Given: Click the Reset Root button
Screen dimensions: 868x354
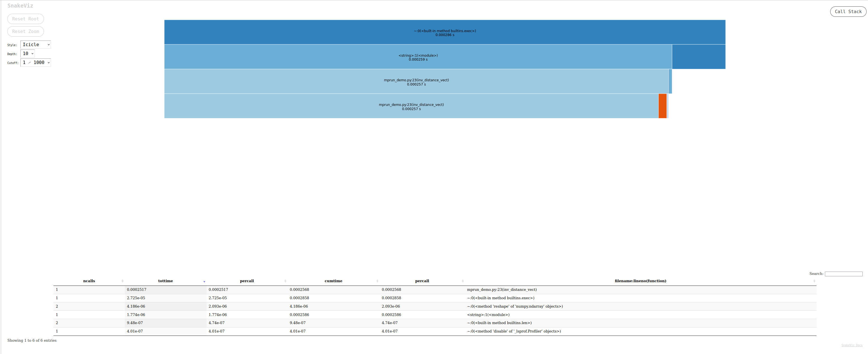Looking at the screenshot, I should click(x=25, y=19).
